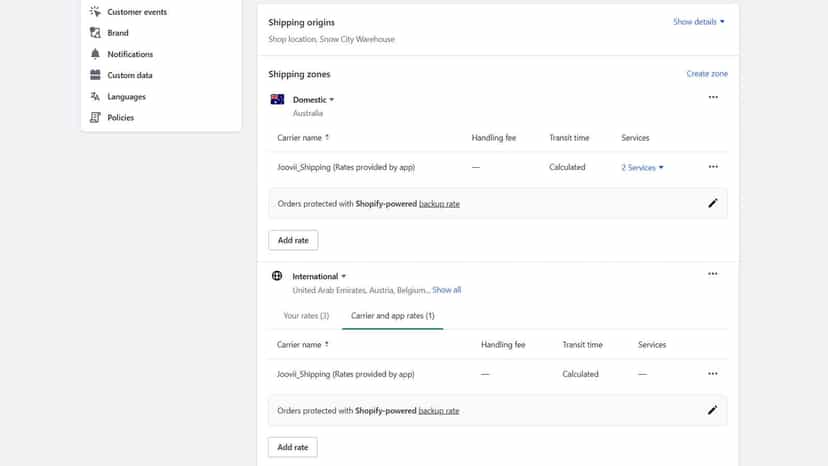Click the Australia flag icon

click(x=277, y=99)
